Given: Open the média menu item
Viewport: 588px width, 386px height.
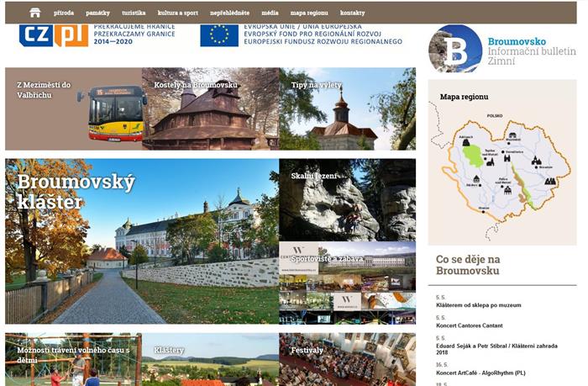Looking at the screenshot, I should point(270,13).
